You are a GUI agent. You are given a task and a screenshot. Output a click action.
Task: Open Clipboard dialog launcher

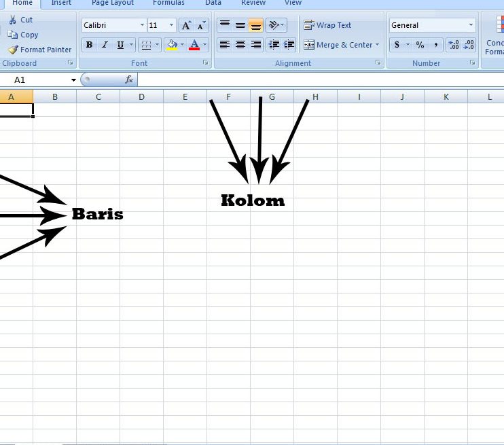pyautogui.click(x=71, y=63)
